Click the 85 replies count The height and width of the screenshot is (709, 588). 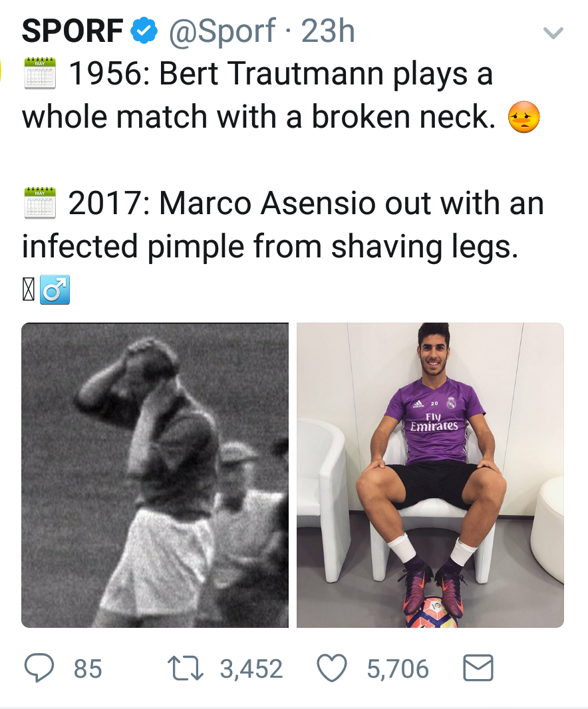click(88, 668)
